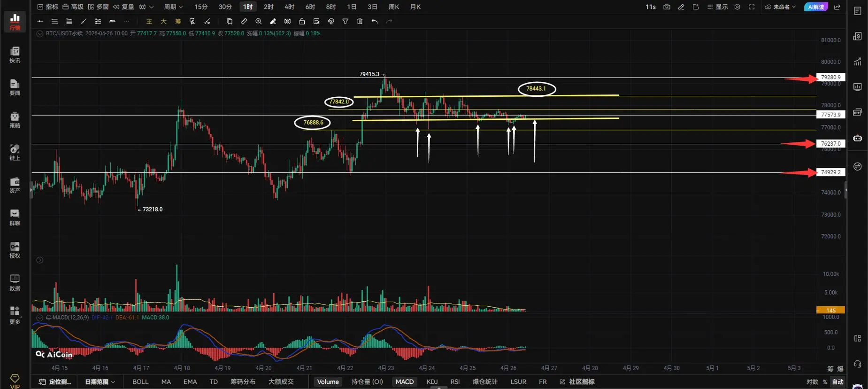Screen dimensions: 868x389
Task: Switch to the 周K weekly timeframe
Action: coord(394,7)
